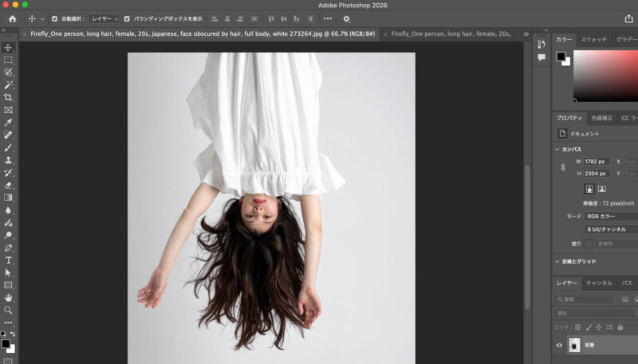Select the Object Selection tool
Screen dimensions: 638x364
click(x=8, y=72)
